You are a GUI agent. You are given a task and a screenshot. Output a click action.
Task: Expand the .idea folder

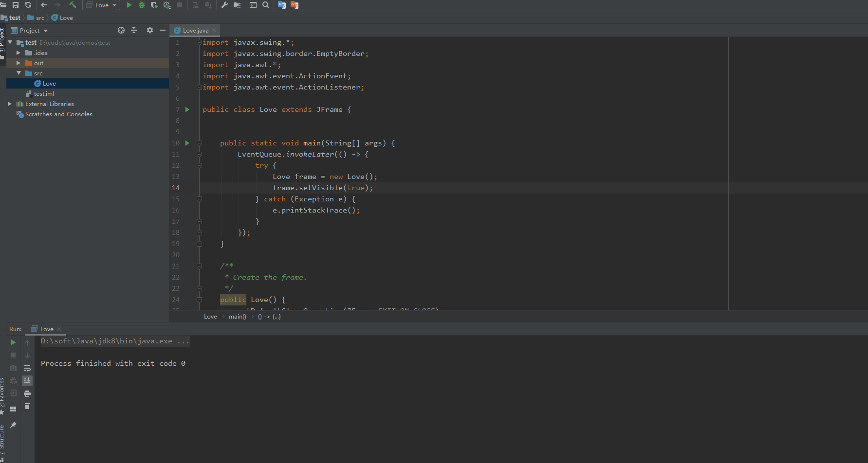[x=18, y=53]
